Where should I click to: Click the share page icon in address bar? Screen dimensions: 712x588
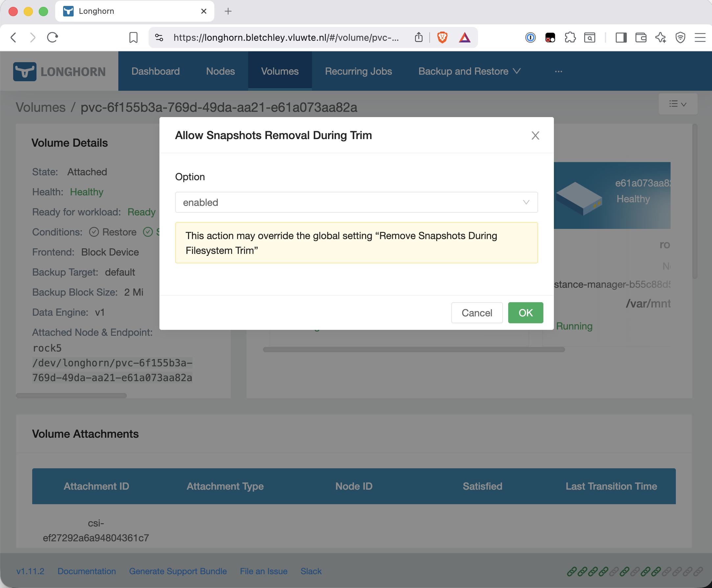pos(419,37)
